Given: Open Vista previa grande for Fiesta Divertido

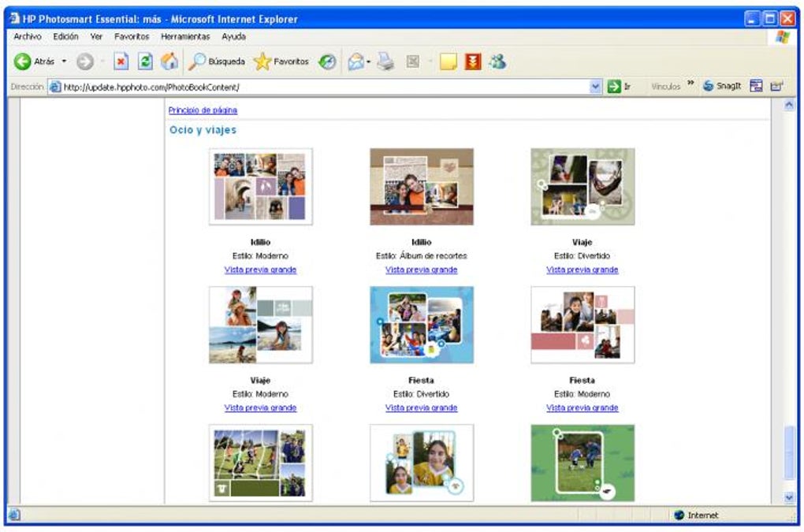Looking at the screenshot, I should pos(422,407).
